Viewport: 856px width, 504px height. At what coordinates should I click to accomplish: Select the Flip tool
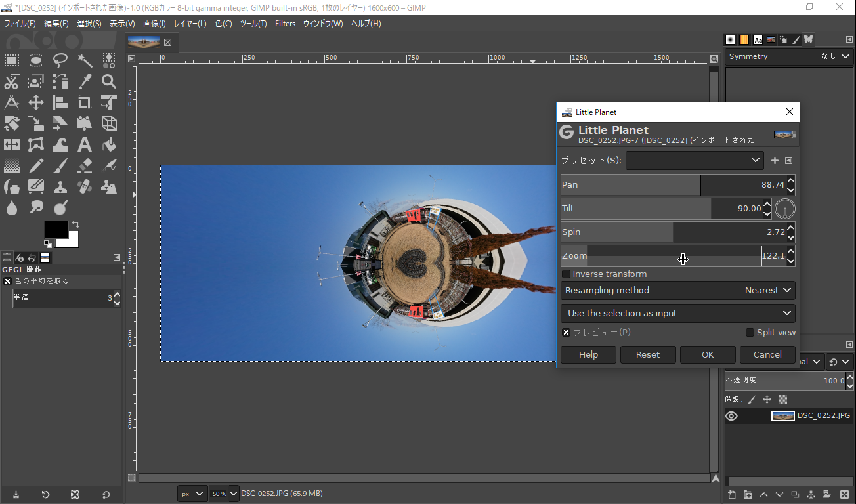(12, 144)
